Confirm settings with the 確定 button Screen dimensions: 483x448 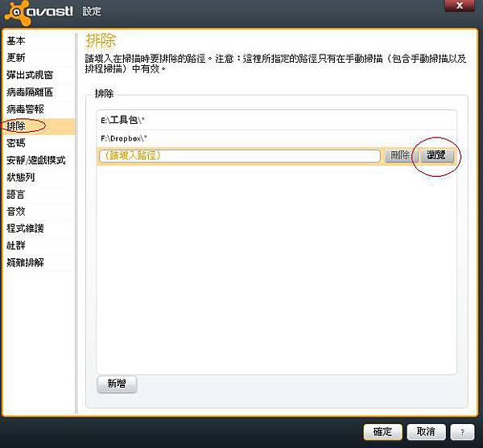click(383, 432)
